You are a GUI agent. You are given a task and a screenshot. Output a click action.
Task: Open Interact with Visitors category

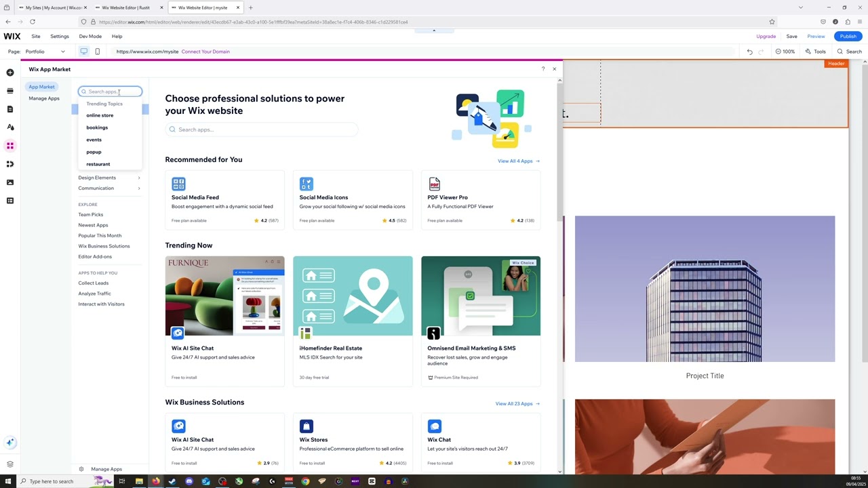[101, 304]
